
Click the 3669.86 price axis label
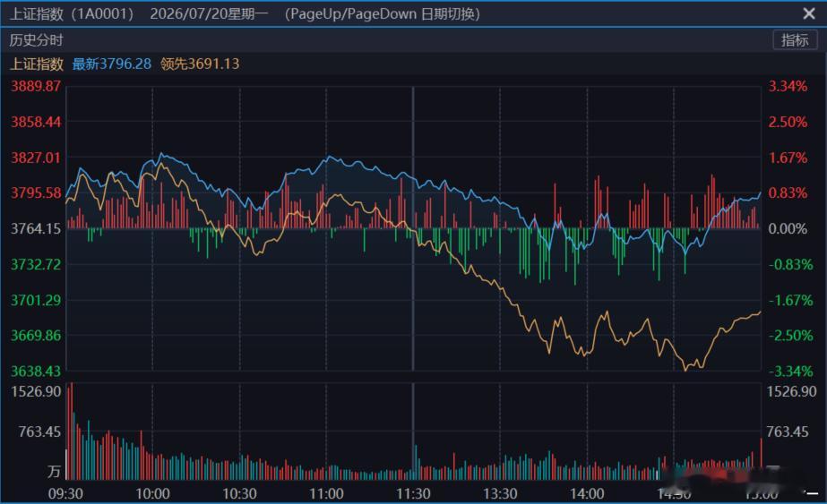(x=36, y=336)
